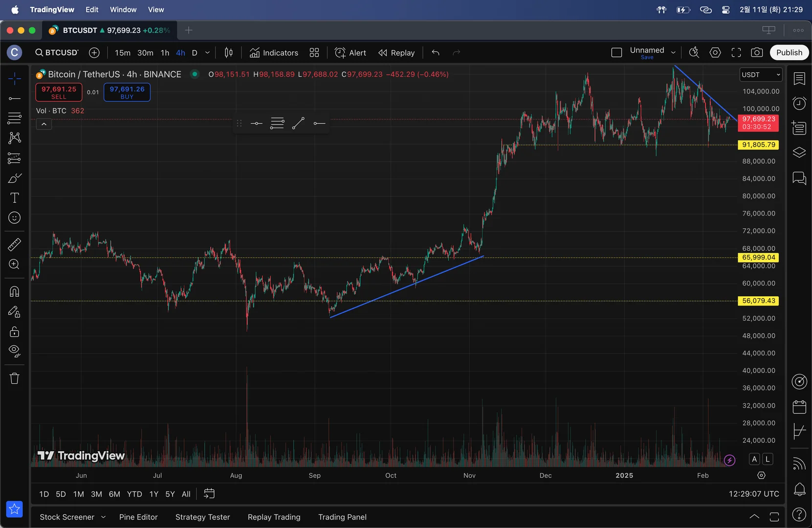Open the chats panel
Screen dimensions: 812x528
799,178
